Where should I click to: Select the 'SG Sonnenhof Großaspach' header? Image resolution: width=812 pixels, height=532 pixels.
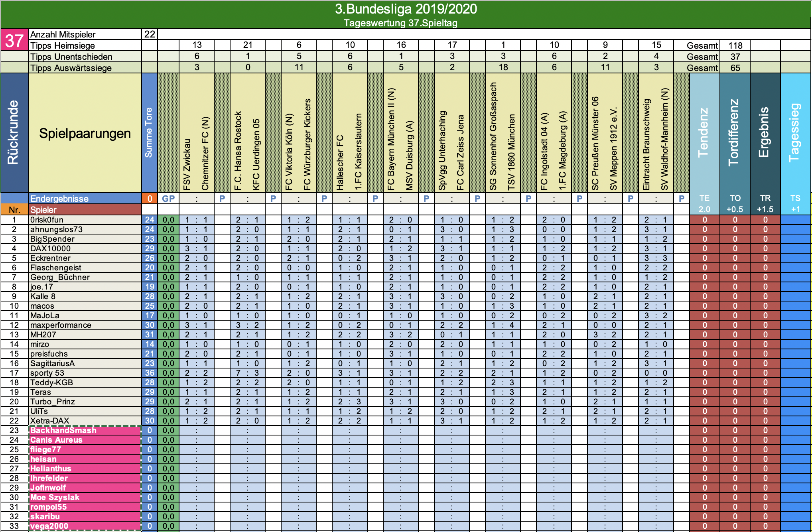tap(493, 136)
